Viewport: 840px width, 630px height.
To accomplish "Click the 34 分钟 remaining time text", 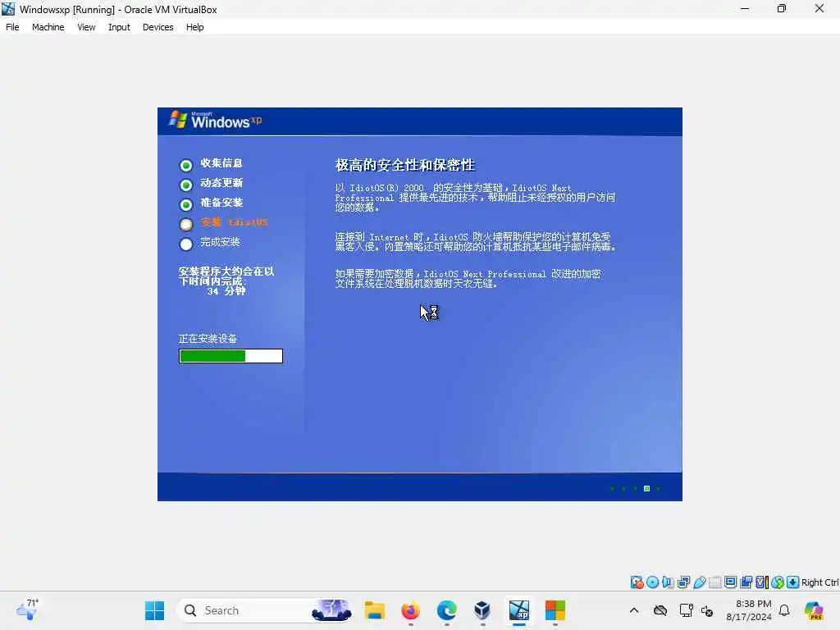I will coord(226,291).
